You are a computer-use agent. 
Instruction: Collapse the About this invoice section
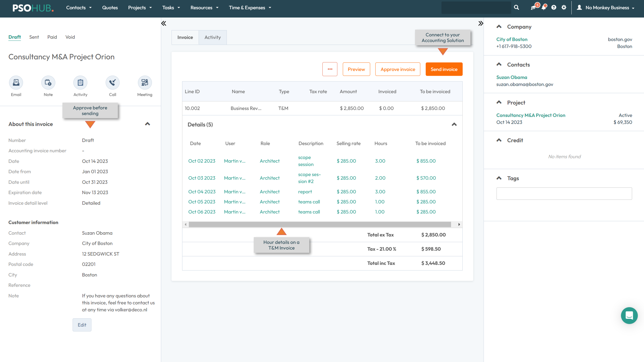click(x=148, y=124)
